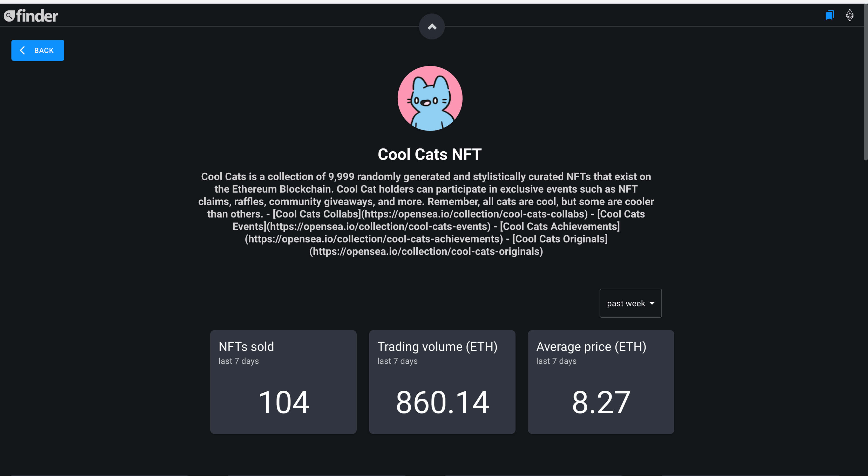Open the past week dropdown
Image resolution: width=868 pixels, height=476 pixels.
(630, 303)
